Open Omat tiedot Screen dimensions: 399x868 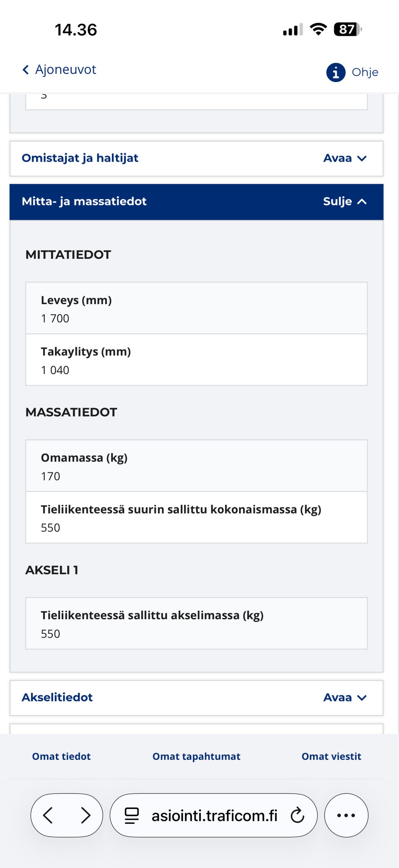coord(61,756)
